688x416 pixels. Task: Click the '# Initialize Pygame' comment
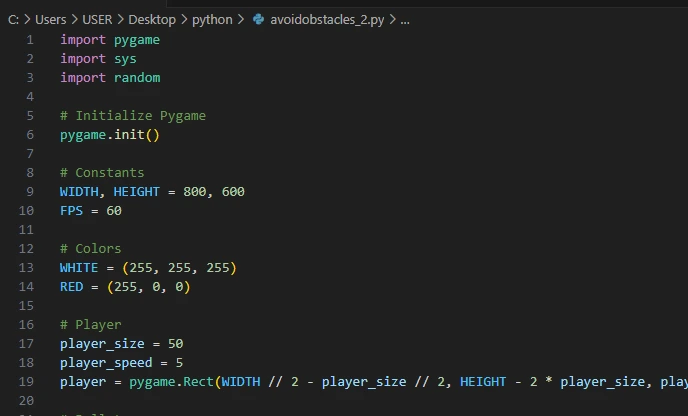point(133,116)
